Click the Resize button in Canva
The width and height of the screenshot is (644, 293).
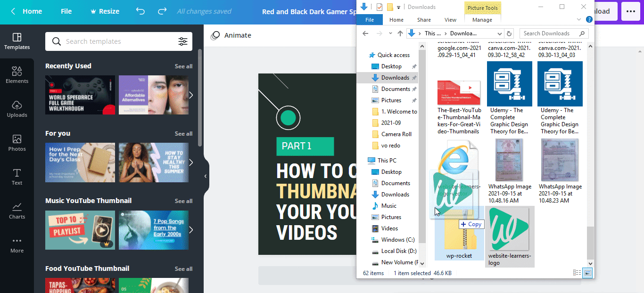(105, 11)
